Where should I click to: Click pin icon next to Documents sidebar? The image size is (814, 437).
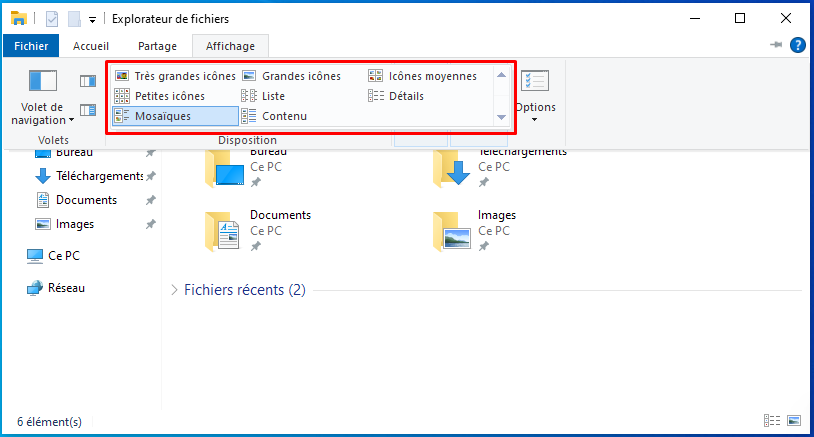[x=151, y=200]
